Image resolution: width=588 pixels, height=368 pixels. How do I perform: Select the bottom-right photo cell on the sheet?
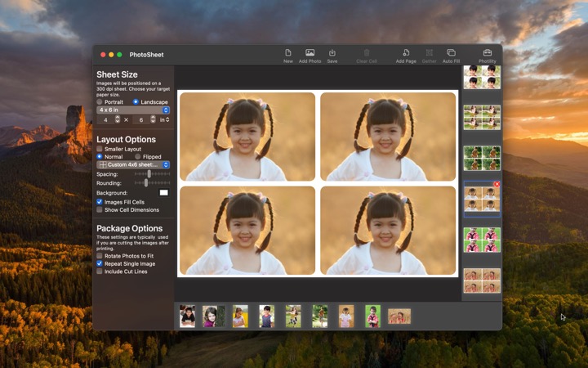coord(388,231)
